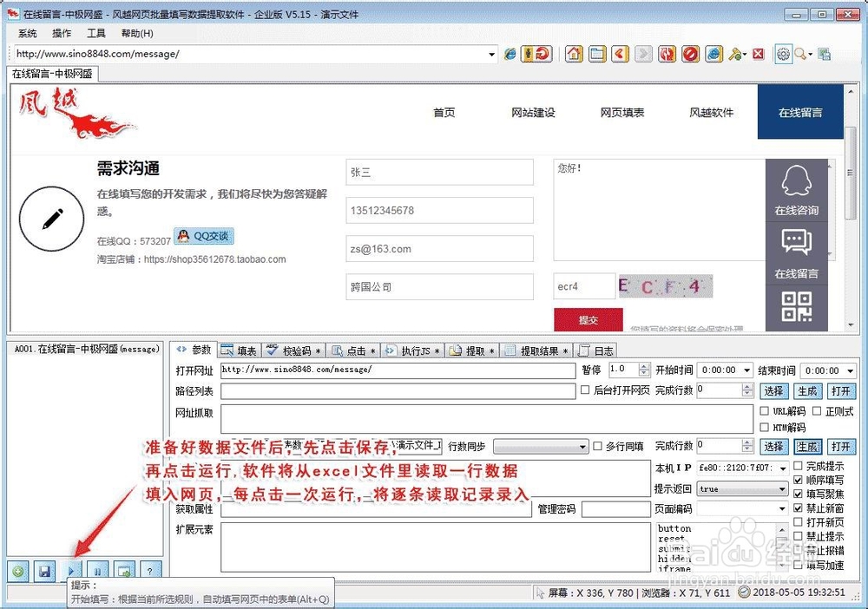The image size is (868, 609).
Task: Start filling with the blue play icon
Action: [x=71, y=571]
